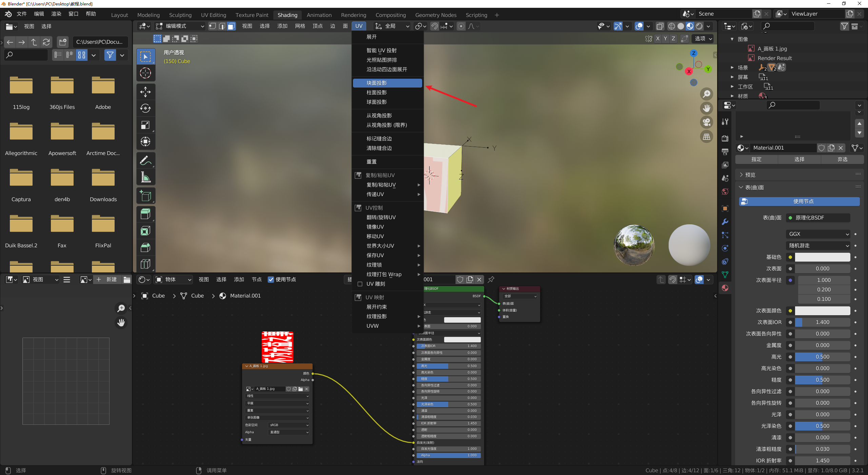Toggle camera view icon in viewport
The image size is (868, 475).
coord(707,122)
